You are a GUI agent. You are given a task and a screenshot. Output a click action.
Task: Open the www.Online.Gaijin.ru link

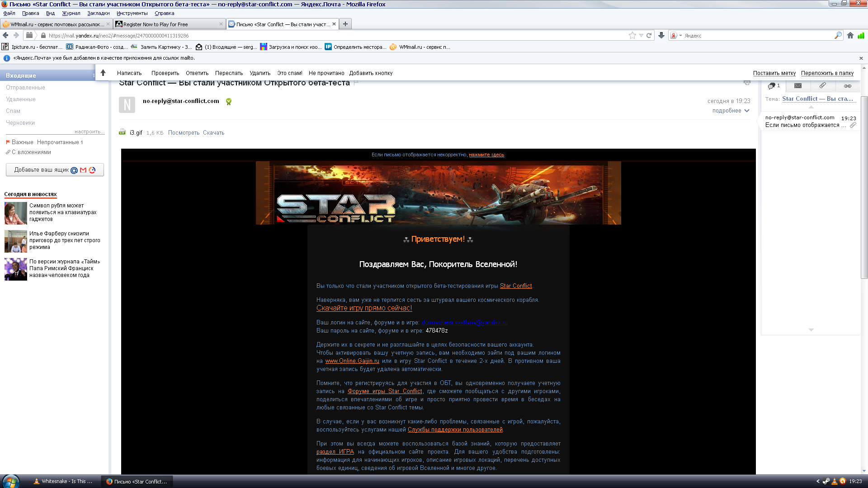pos(352,361)
